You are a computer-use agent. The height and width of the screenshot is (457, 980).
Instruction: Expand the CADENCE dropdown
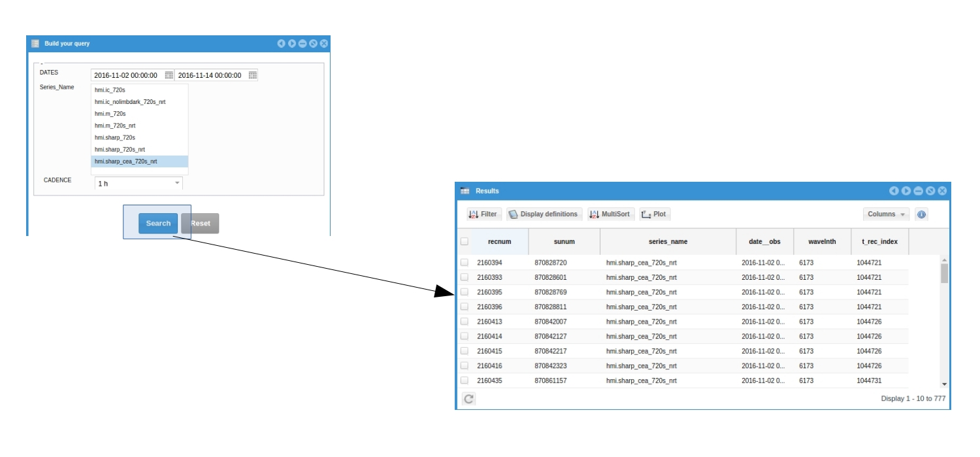coord(176,184)
